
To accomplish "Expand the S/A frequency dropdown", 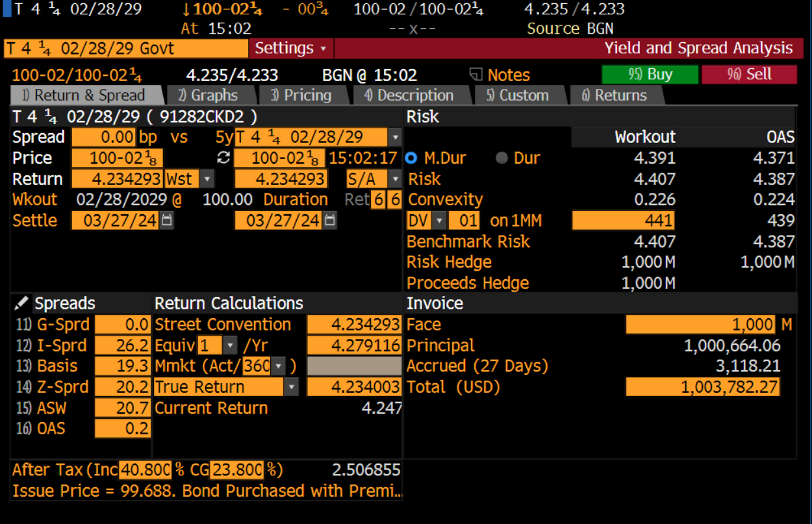I will (x=394, y=179).
